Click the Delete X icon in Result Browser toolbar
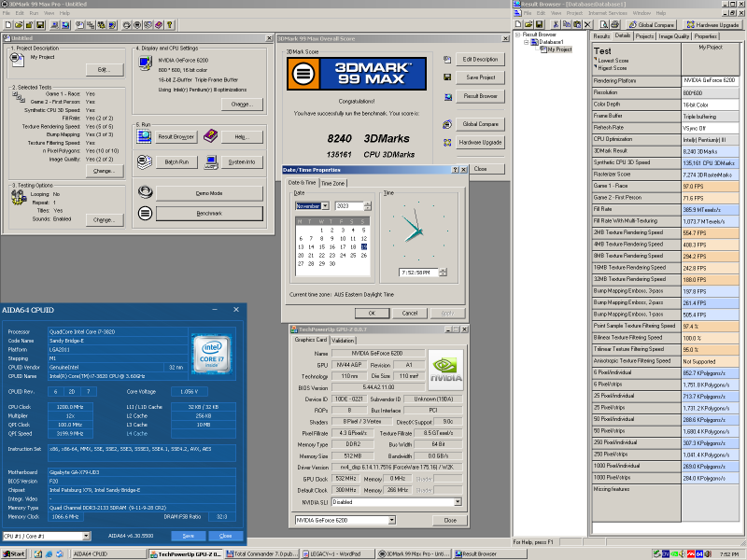The image size is (747, 560). (587, 24)
